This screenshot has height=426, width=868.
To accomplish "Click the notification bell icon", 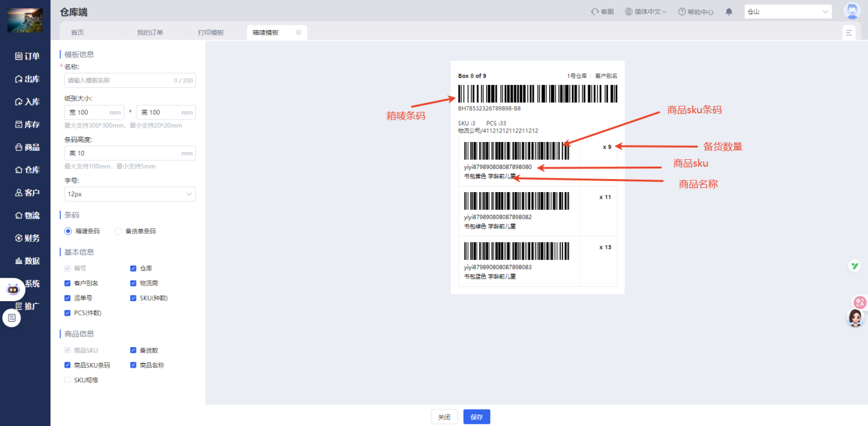I will pos(728,12).
